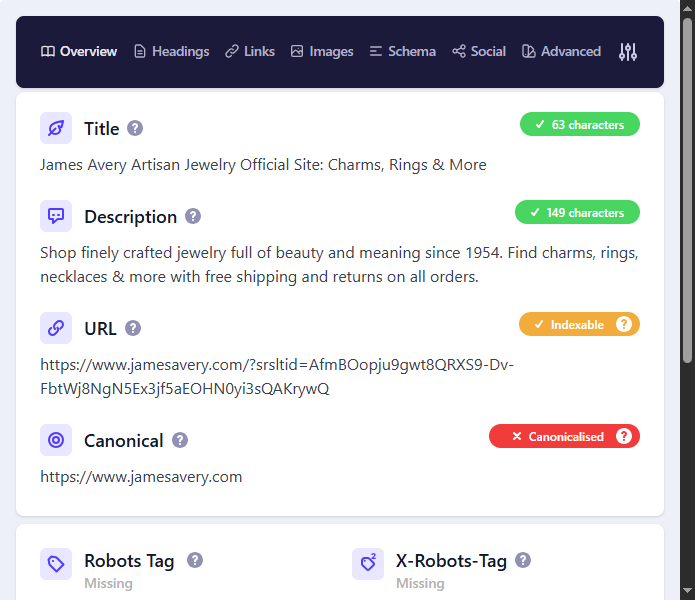This screenshot has height=600, width=695.
Task: Switch to the Advanced tab
Action: (x=561, y=52)
